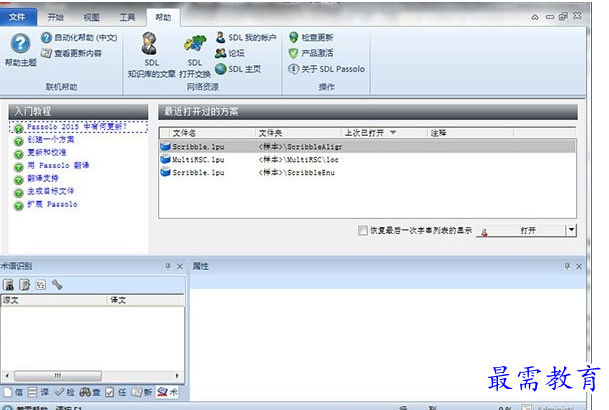Sort by 文件夹 column header

pos(299,133)
